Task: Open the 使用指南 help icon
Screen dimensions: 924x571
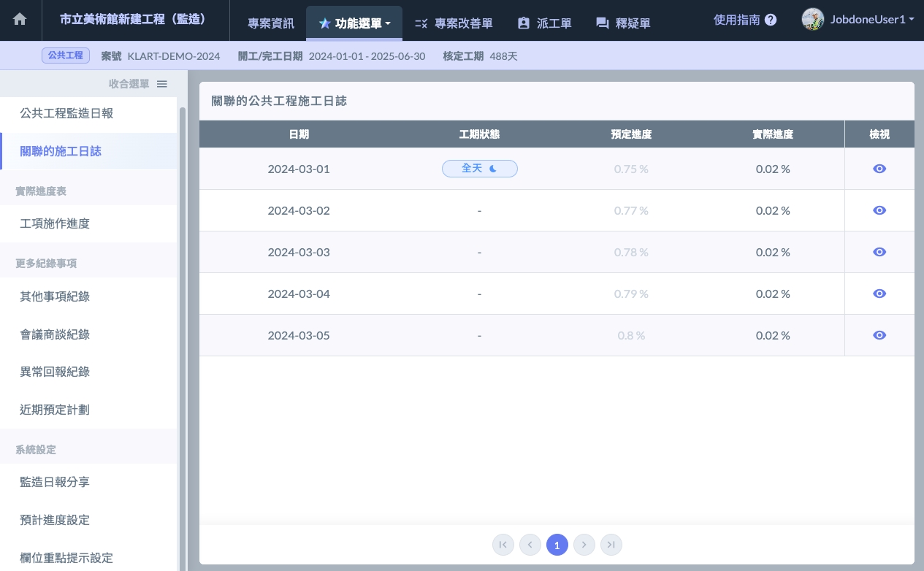Action: (771, 20)
